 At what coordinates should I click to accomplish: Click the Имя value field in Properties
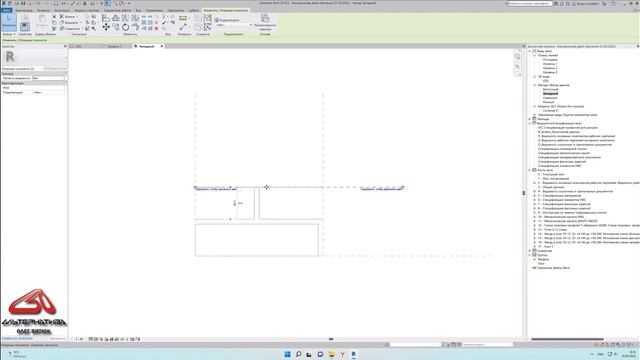click(49, 88)
